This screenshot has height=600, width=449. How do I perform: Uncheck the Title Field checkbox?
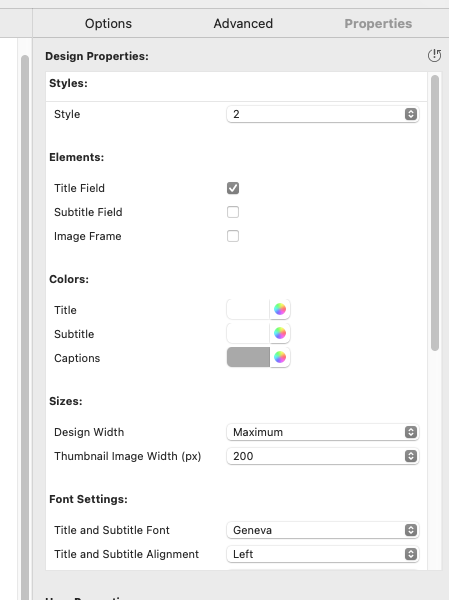click(233, 188)
